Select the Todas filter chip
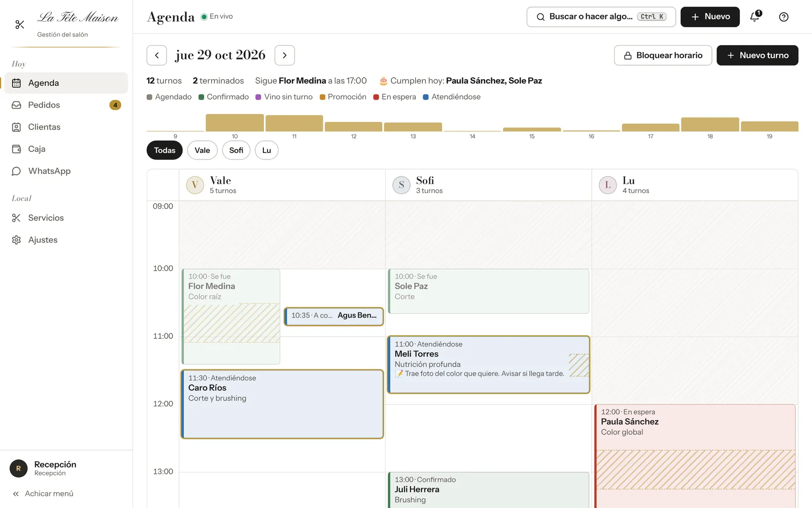 tap(164, 150)
